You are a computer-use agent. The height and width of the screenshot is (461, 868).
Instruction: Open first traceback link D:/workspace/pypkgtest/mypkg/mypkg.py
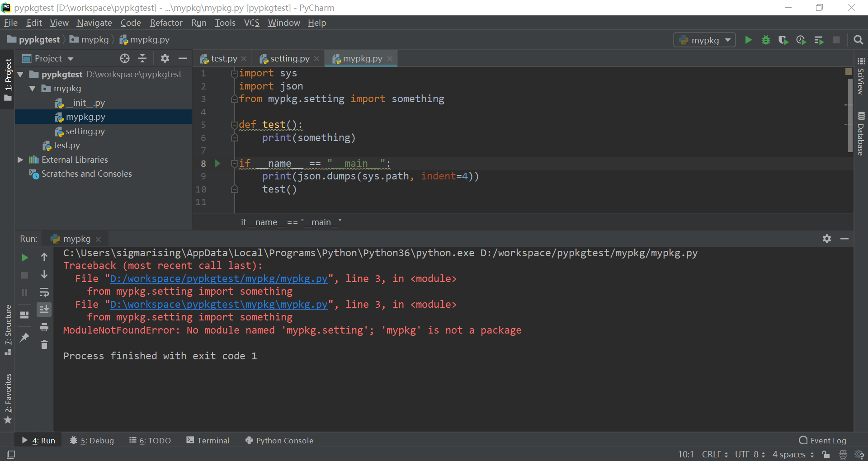tap(219, 279)
